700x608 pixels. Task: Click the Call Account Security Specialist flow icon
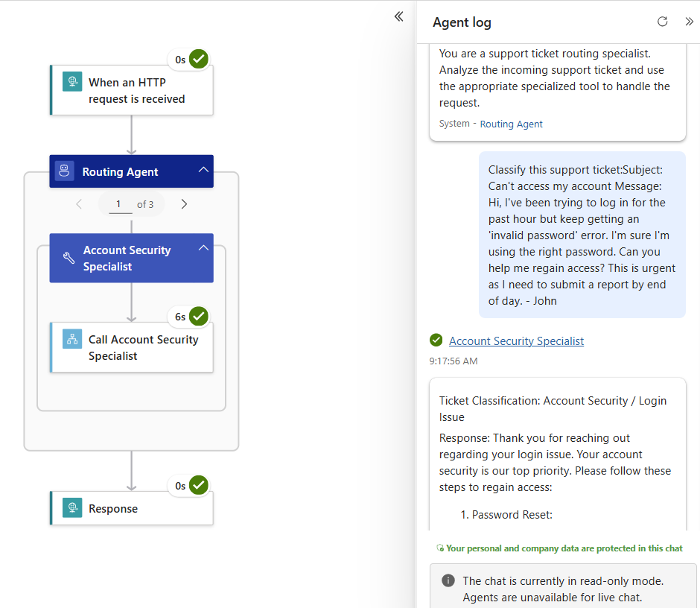(71, 339)
